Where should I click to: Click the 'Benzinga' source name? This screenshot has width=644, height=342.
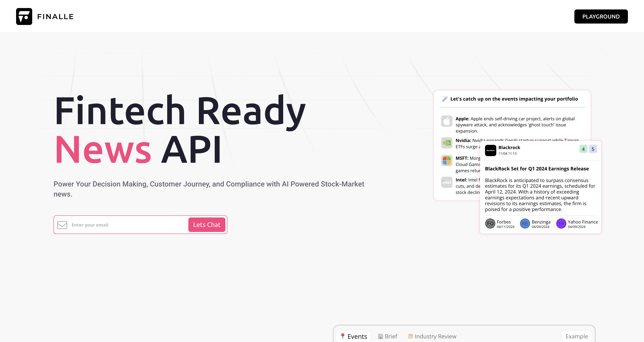tap(541, 222)
